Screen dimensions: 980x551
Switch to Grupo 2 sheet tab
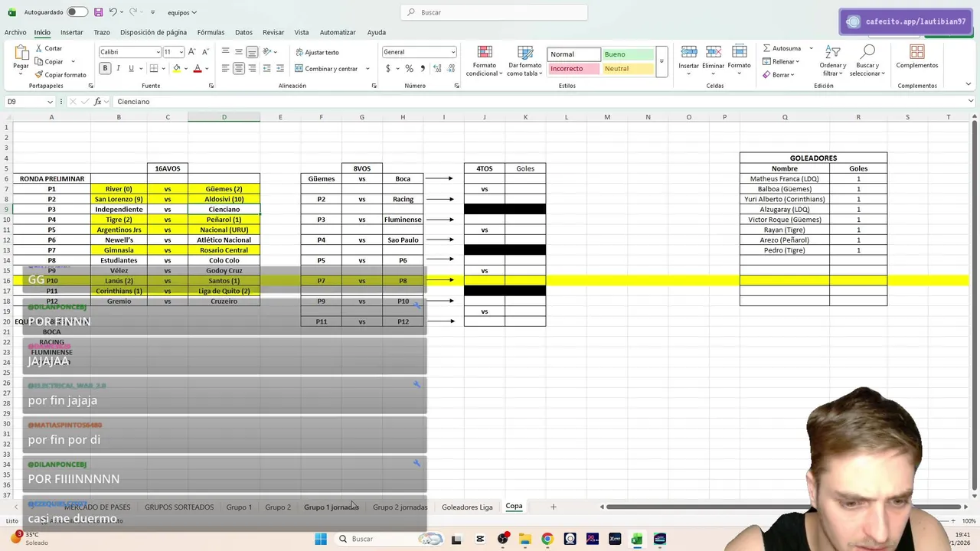(278, 507)
